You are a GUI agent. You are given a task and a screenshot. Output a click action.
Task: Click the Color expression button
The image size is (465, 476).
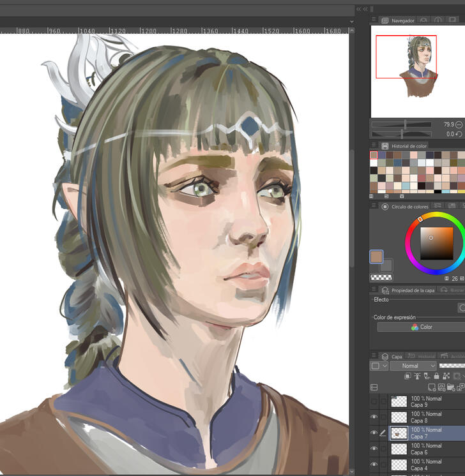(x=420, y=327)
